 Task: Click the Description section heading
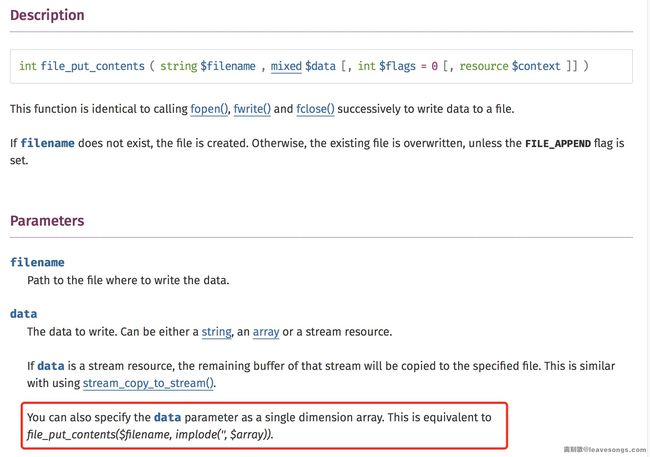click(x=47, y=16)
